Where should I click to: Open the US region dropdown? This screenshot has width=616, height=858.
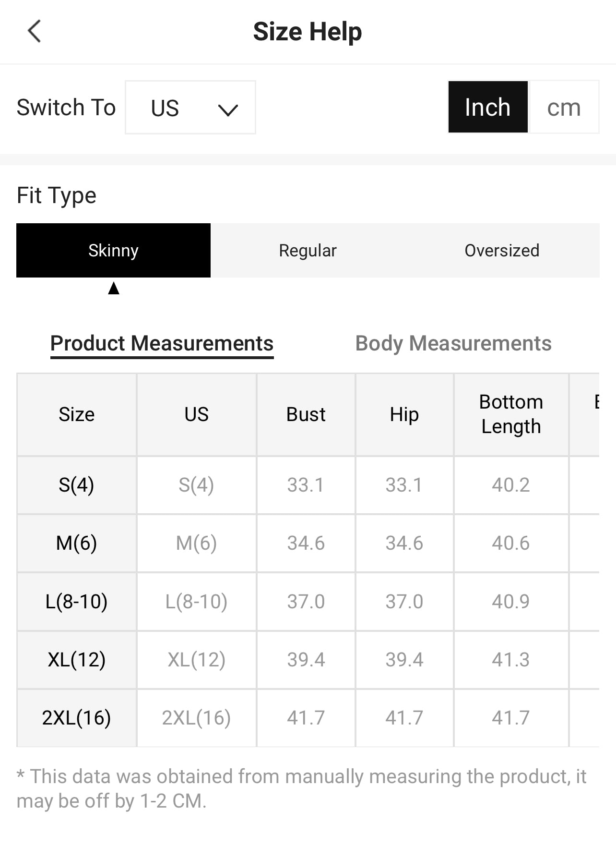[190, 107]
